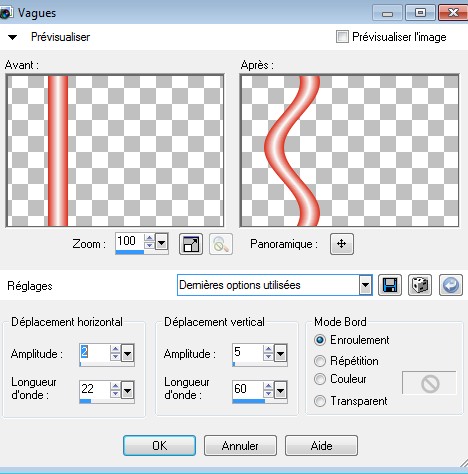468x474 pixels.
Task: Click the greyed zoom magnifier icon
Action: (221, 244)
